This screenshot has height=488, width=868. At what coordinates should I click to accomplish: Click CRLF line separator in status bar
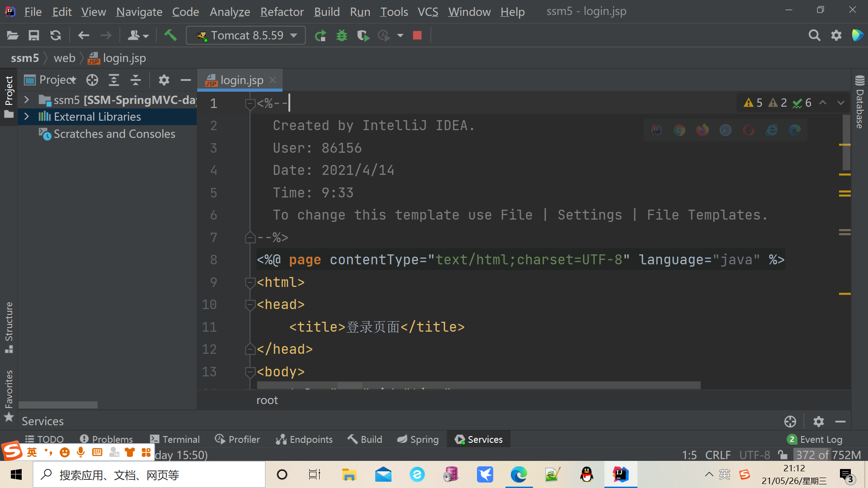point(717,455)
